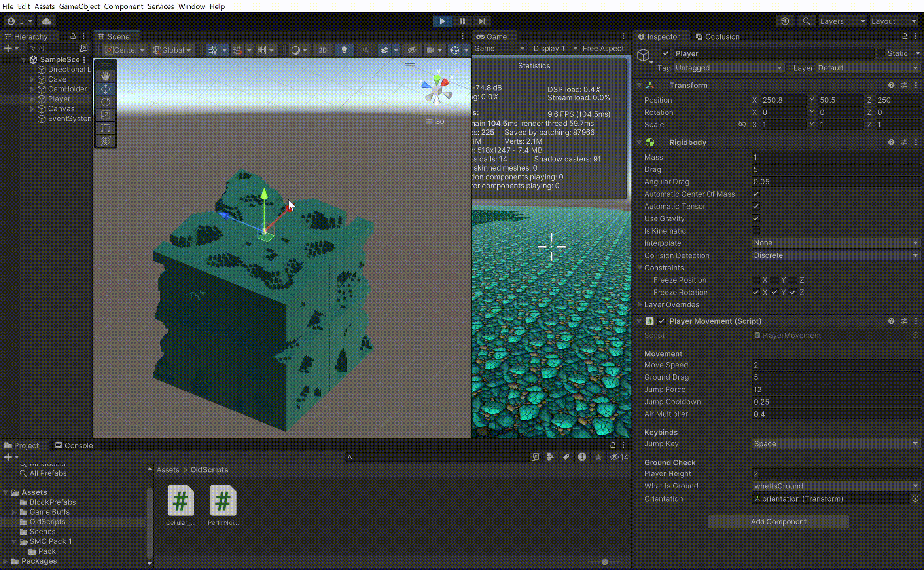
Task: Switch to the Console tab
Action: pyautogui.click(x=74, y=445)
